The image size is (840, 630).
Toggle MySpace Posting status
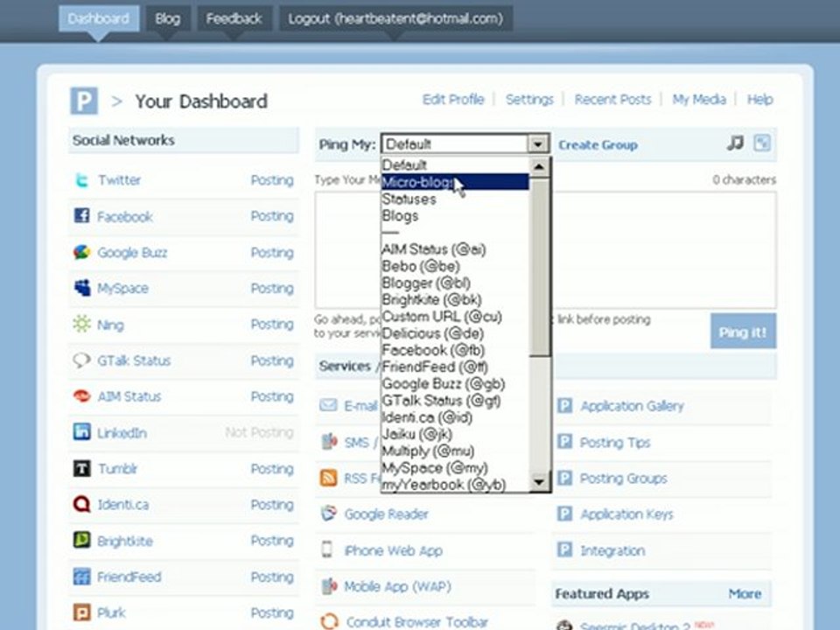tap(272, 288)
